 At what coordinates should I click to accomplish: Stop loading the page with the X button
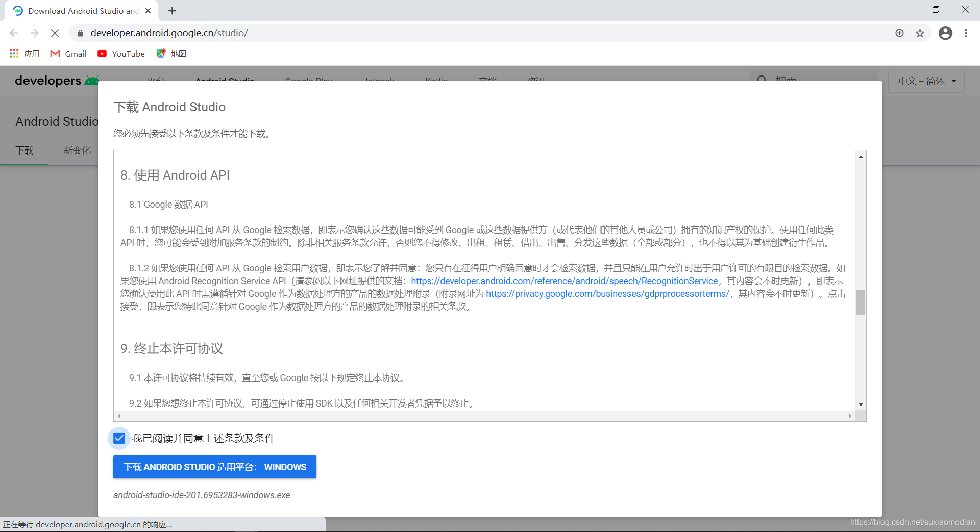(55, 33)
